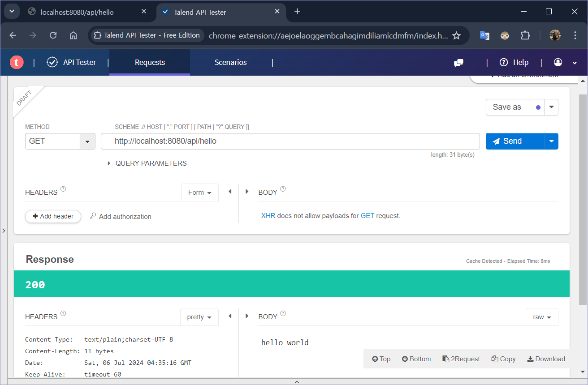The height and width of the screenshot is (385, 588).
Task: Open the Extensions puzzle icon
Action: [x=525, y=35]
